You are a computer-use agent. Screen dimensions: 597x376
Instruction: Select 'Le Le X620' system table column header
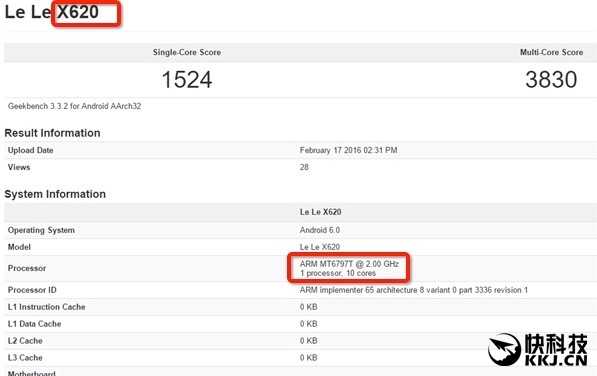[x=320, y=212]
